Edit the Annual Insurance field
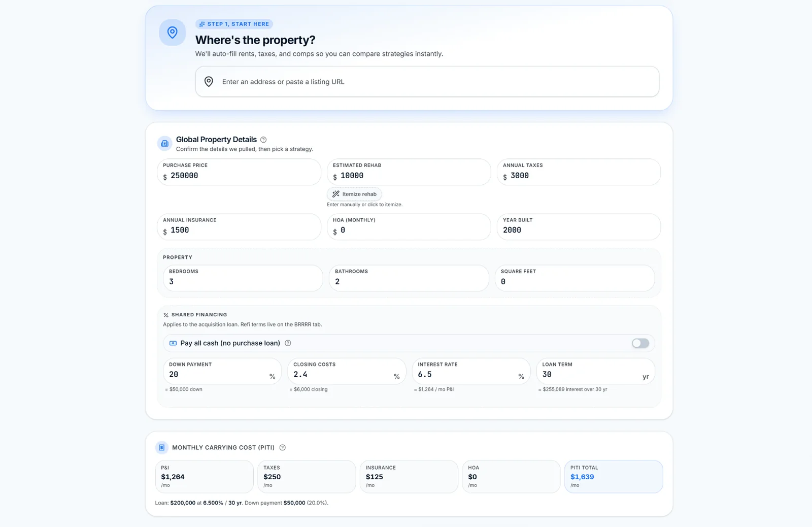The width and height of the screenshot is (812, 527). pos(239,227)
